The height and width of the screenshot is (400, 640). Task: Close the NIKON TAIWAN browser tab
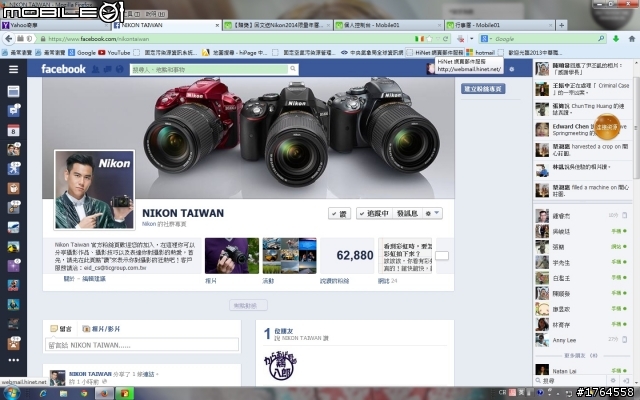coord(217,25)
